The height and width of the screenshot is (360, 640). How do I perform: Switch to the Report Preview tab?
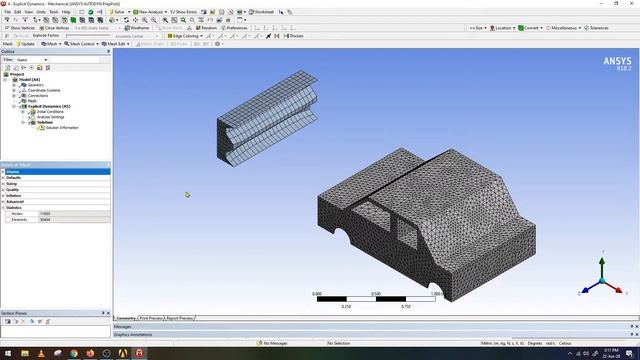pos(179,318)
